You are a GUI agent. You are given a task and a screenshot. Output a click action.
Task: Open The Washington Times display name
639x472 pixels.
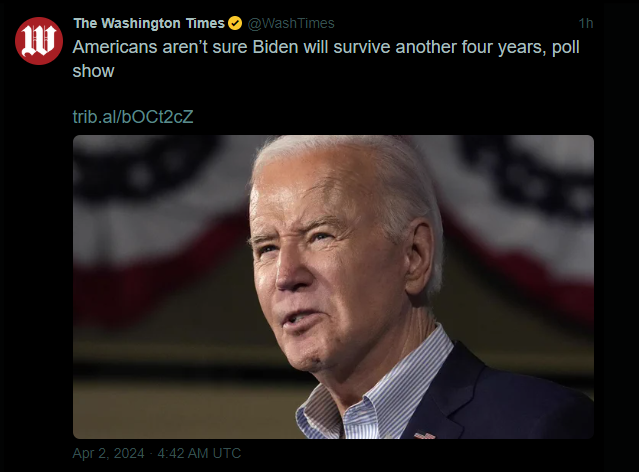point(149,23)
